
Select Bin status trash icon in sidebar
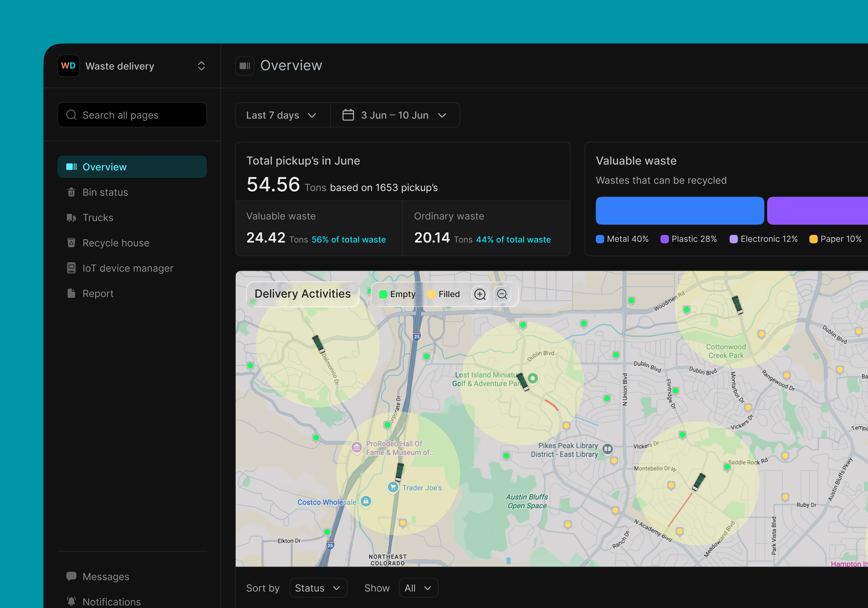(72, 192)
